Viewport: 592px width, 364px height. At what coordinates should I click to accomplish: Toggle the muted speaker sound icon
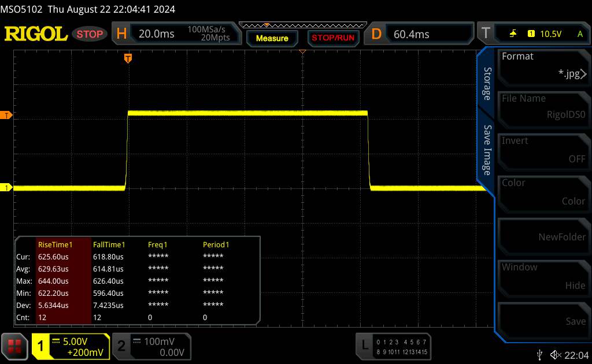click(556, 355)
